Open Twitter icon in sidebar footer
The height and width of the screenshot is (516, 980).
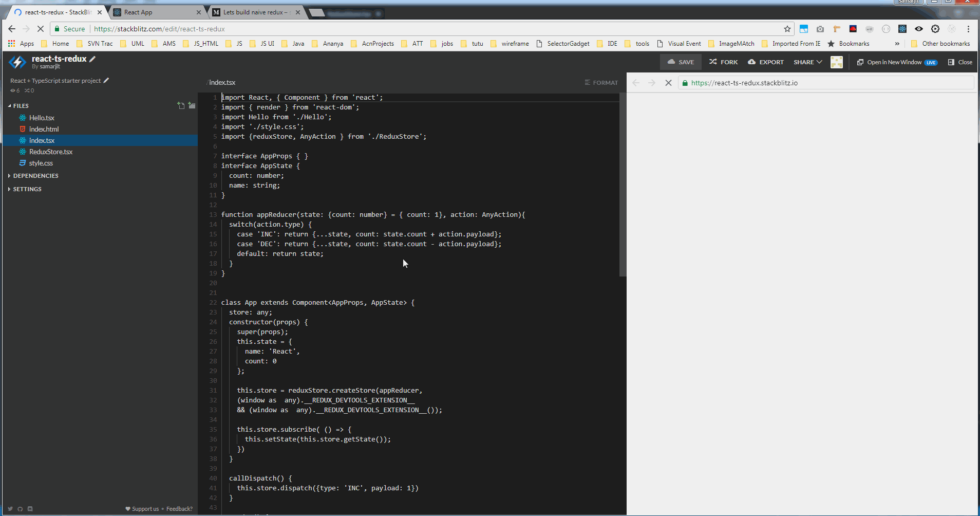pyautogui.click(x=10, y=509)
